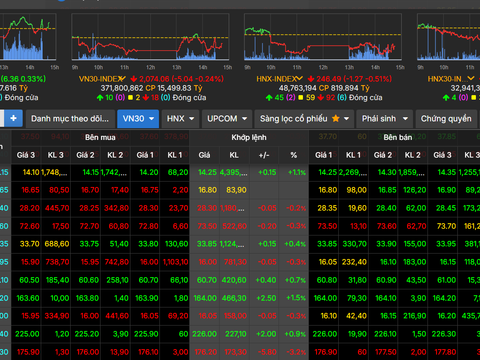Click the VN30 volume 371,800,862 CP
Image resolution: width=480 pixels, height=360 pixels.
click(x=128, y=88)
